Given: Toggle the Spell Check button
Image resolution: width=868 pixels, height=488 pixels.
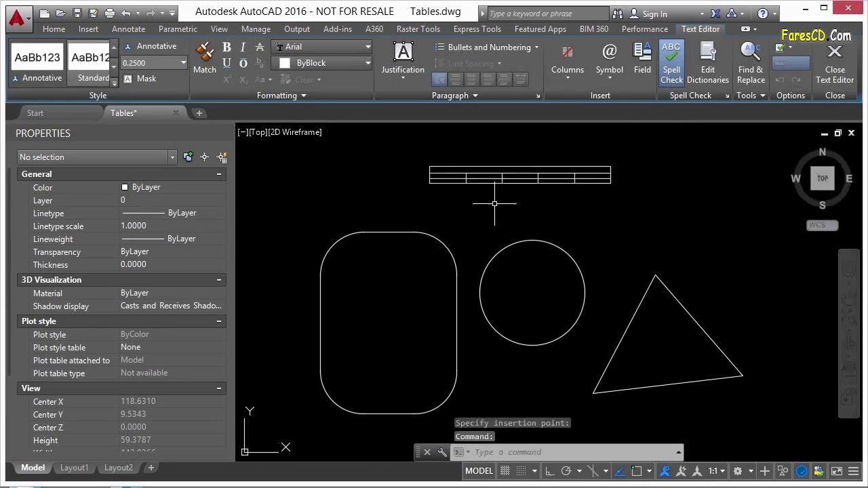Looking at the screenshot, I should [x=671, y=63].
